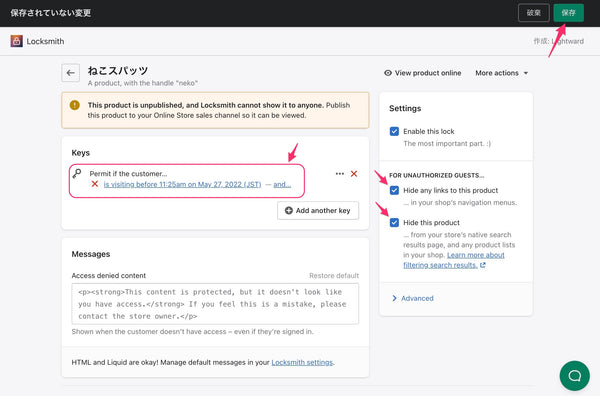Screen dimensions: 600x396
Task: Click into the Access denied content textarea
Action: pos(215,304)
